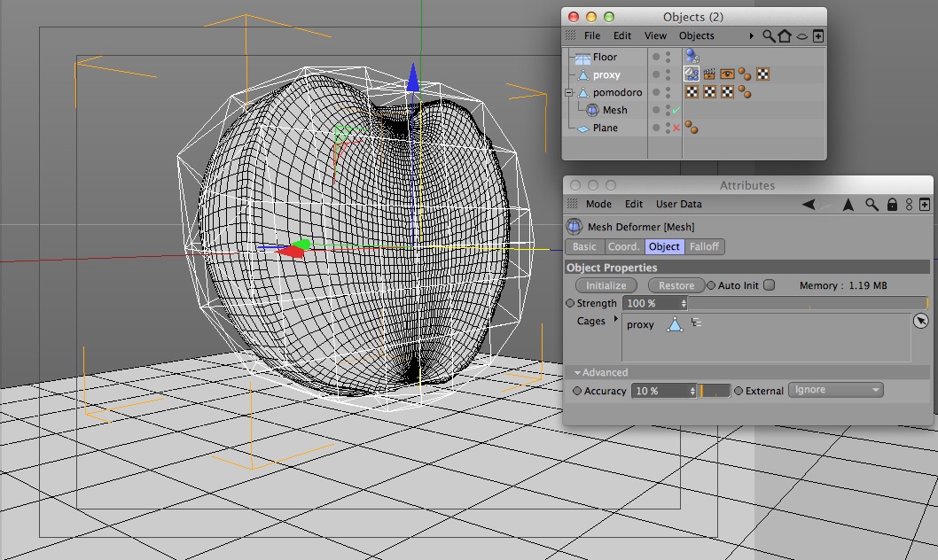The width and height of the screenshot is (938, 560).
Task: Click the checkerboard texture tag on proxy row
Action: point(762,74)
